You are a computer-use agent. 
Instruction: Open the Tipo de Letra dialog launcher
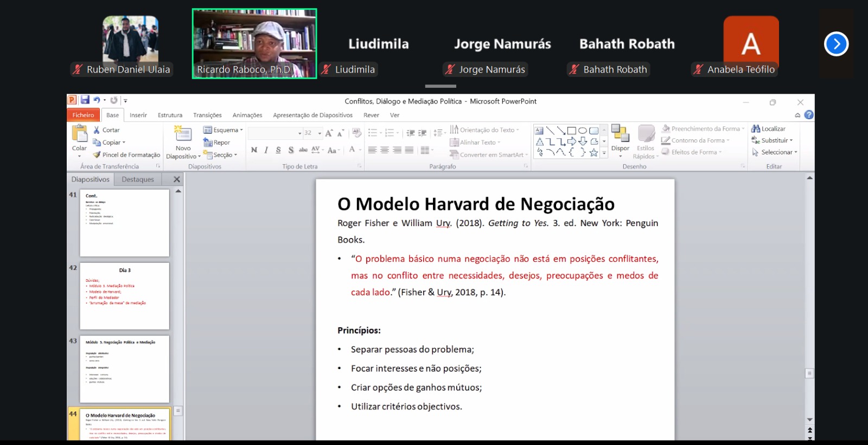click(x=359, y=166)
